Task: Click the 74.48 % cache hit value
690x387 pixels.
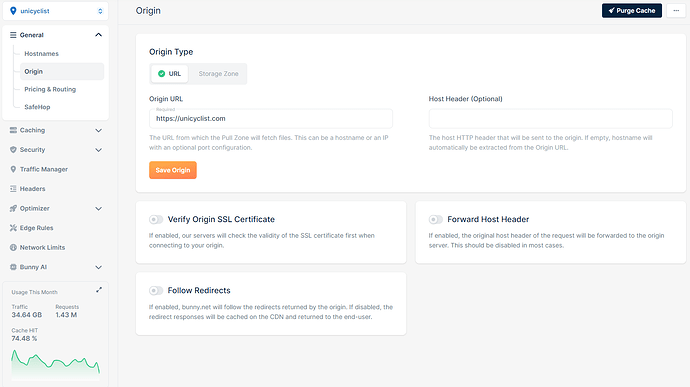Action: [24, 339]
